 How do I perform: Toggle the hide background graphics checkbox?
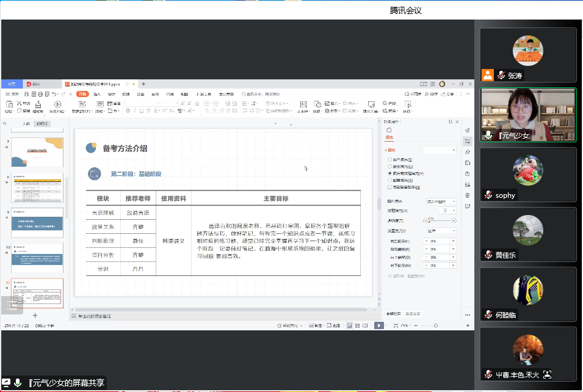[390, 187]
